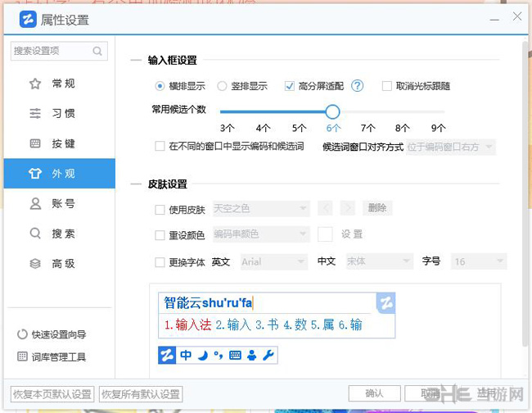Click the 确认 button
The height and width of the screenshot is (413, 532).
click(x=374, y=393)
